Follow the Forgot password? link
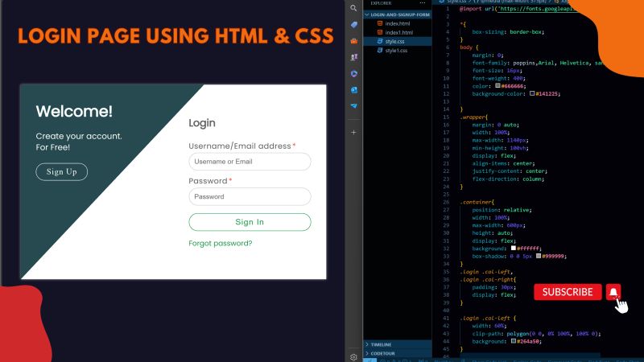 point(220,244)
